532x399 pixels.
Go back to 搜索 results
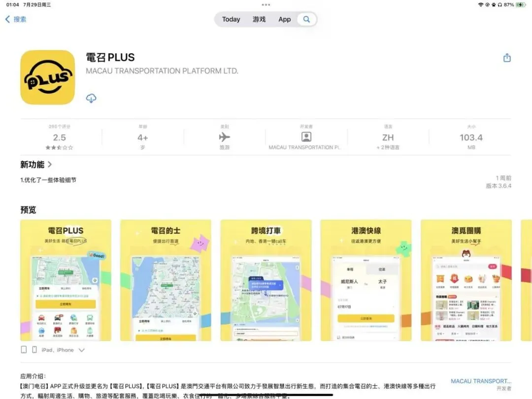pos(16,19)
